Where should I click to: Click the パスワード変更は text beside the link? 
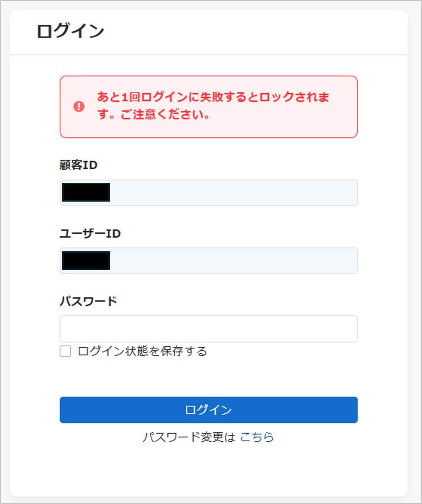189,437
